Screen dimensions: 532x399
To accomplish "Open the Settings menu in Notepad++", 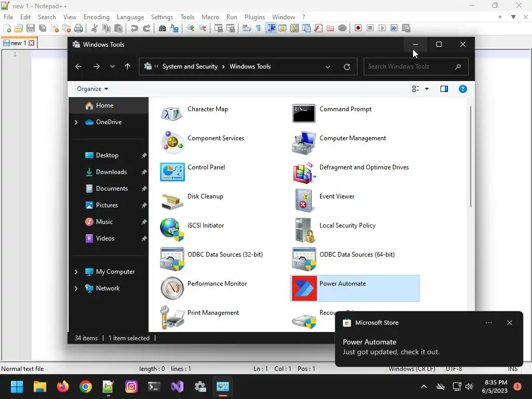I will [x=162, y=17].
